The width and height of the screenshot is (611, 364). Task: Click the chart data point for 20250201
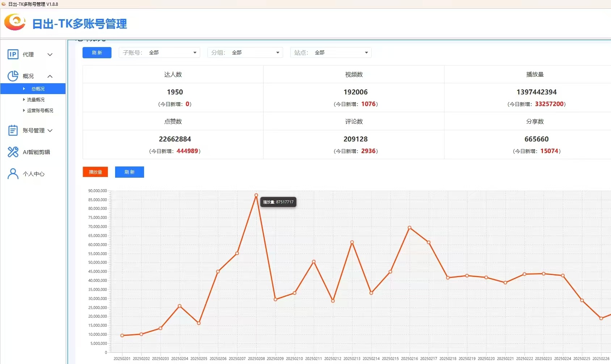pos(122,335)
